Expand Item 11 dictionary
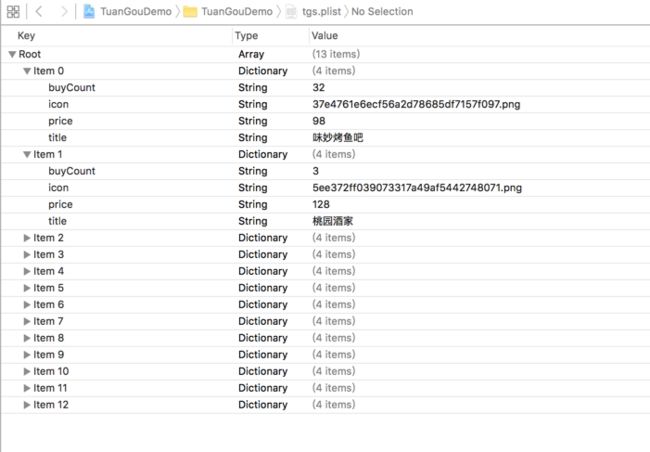650x452 pixels. (x=27, y=388)
